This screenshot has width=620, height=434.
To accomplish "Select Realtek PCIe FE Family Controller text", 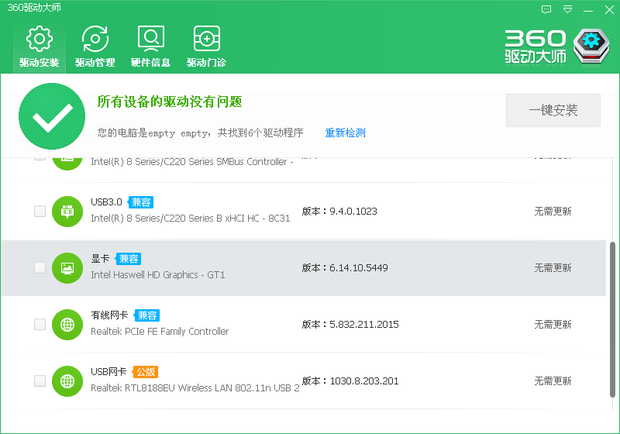I will click(x=160, y=331).
